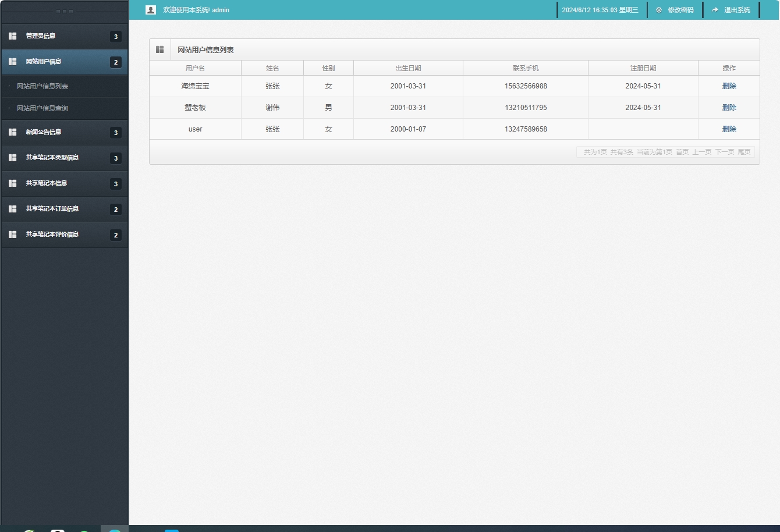Click the 用户名 column header
This screenshot has width=780, height=532.
click(196, 68)
